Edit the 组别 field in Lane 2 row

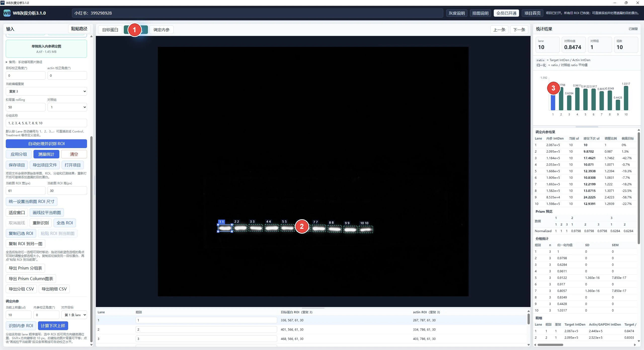click(206, 329)
